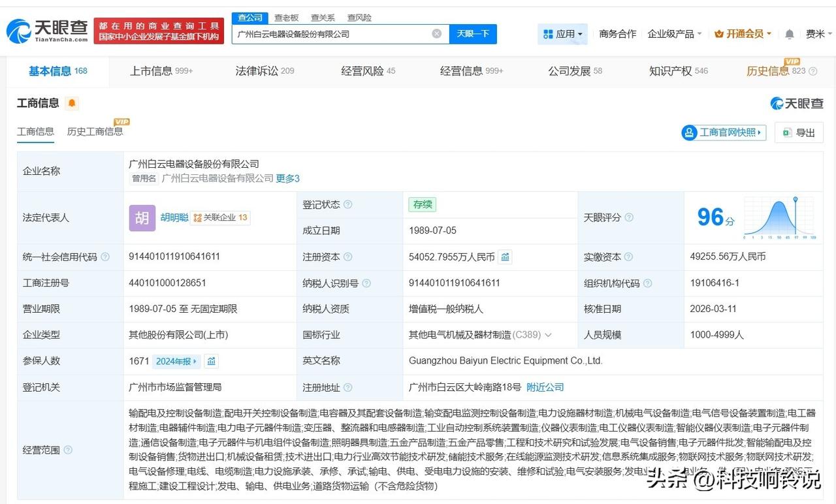Open the 经营信息 tab
This screenshot has height=504, width=836.
pos(472,71)
